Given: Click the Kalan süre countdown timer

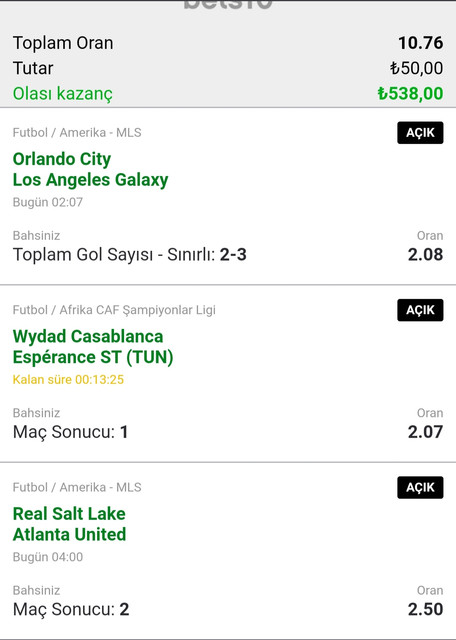Looking at the screenshot, I should [x=68, y=380].
